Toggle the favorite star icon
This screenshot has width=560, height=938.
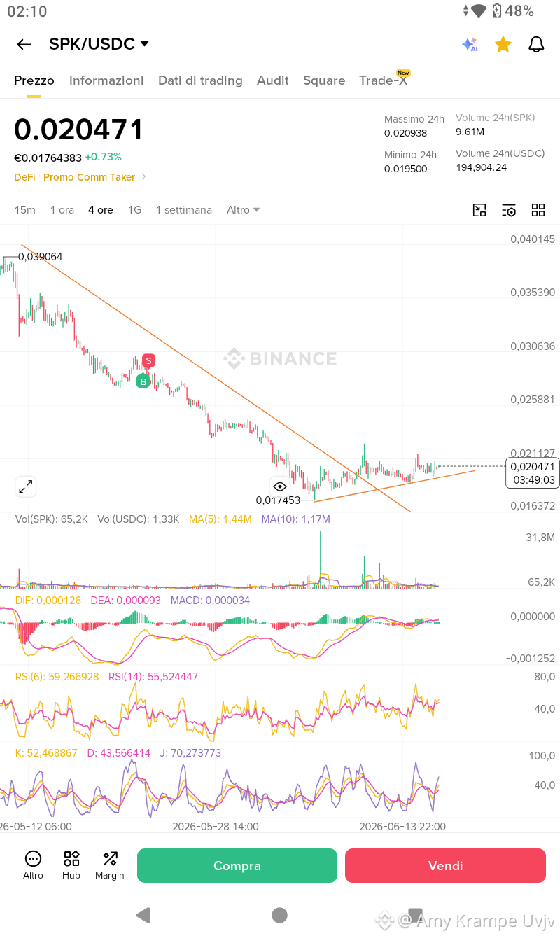(503, 44)
